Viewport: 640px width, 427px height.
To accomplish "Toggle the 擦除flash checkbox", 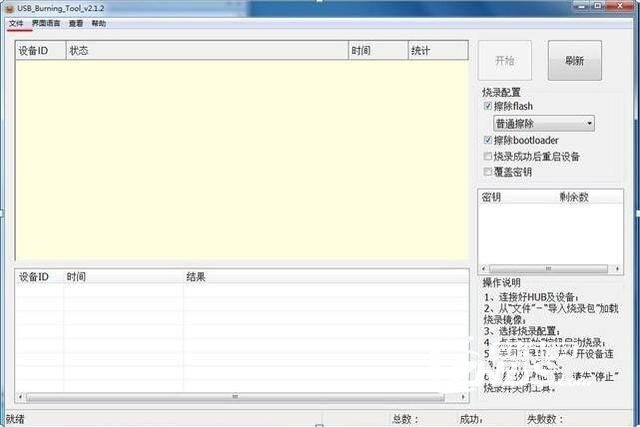I will [x=487, y=106].
